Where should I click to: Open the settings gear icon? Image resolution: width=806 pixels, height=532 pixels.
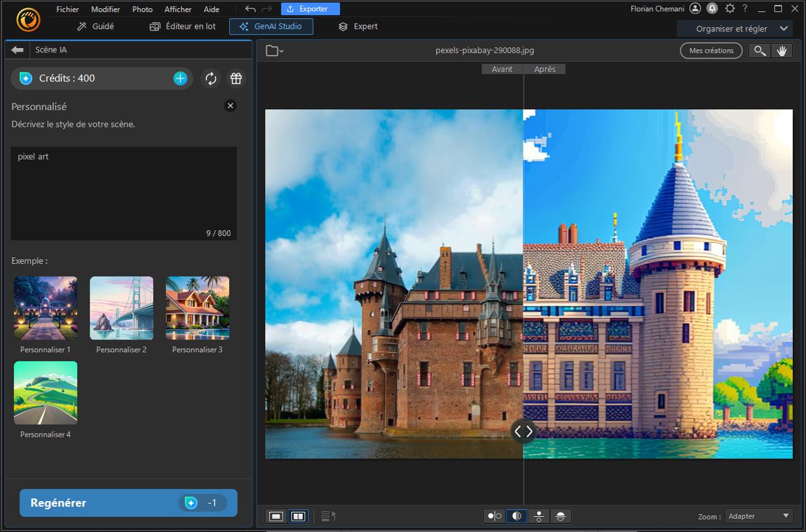pyautogui.click(x=730, y=8)
